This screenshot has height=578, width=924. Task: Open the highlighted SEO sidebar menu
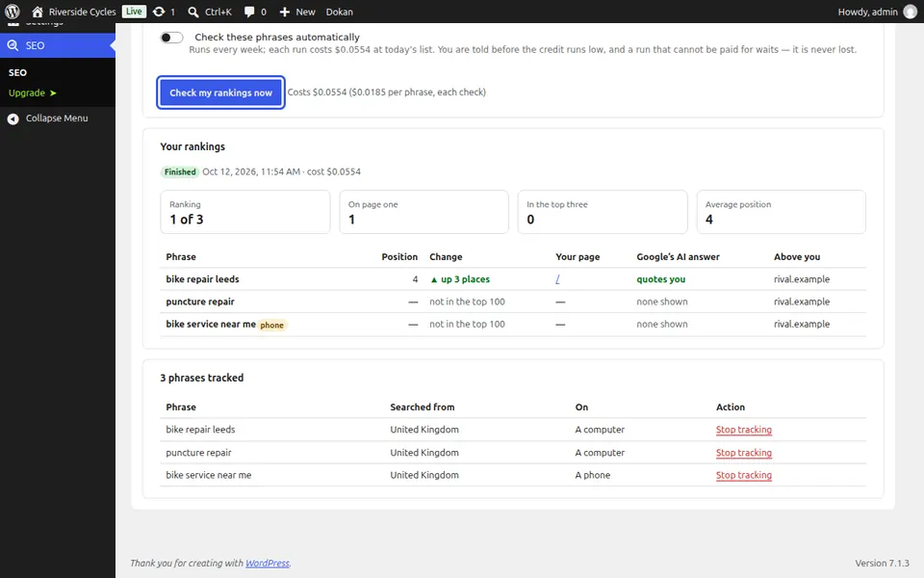coord(58,45)
